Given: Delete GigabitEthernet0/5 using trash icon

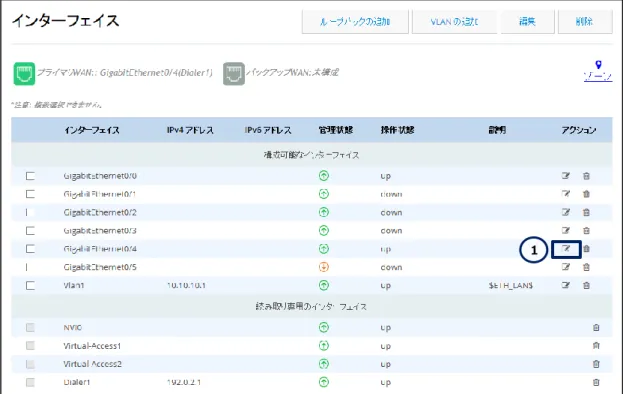Looking at the screenshot, I should (x=586, y=267).
